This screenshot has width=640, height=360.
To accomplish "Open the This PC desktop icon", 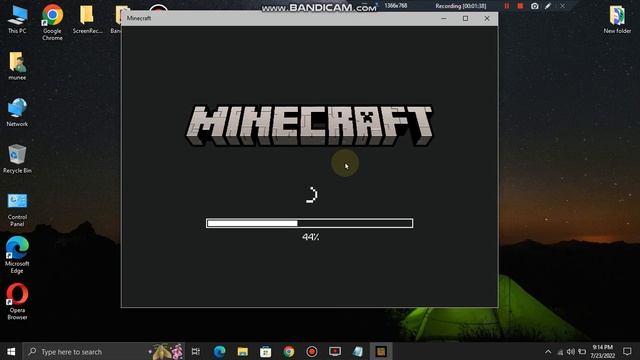I will 17,19.
